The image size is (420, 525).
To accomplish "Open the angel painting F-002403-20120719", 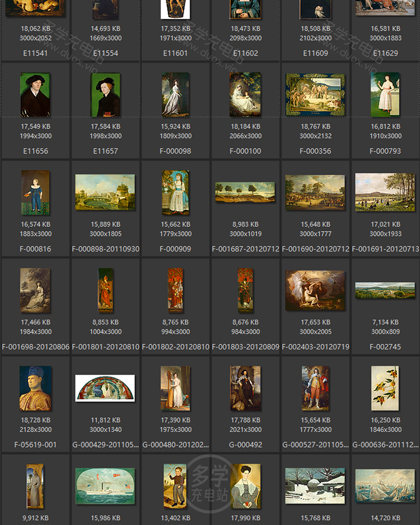I will click(315, 290).
